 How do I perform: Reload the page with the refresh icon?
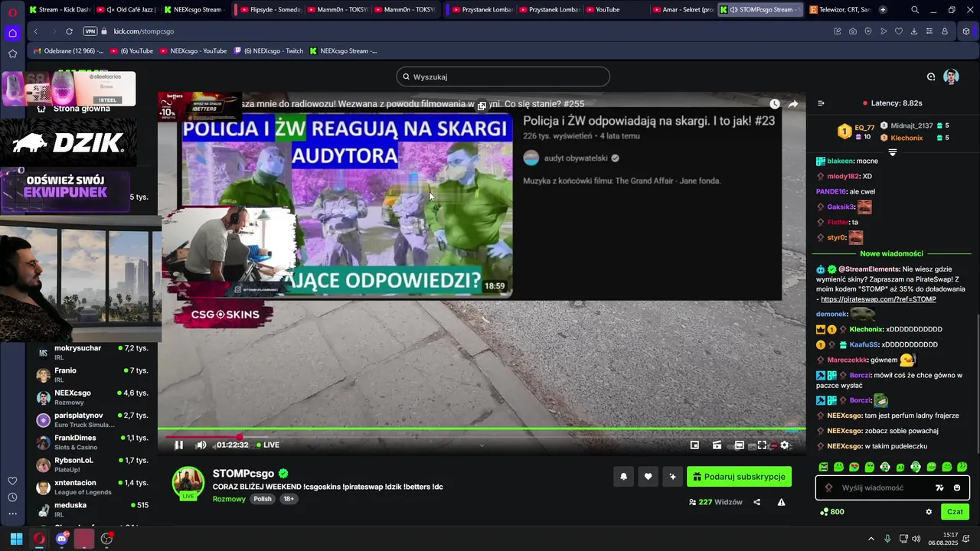[69, 31]
